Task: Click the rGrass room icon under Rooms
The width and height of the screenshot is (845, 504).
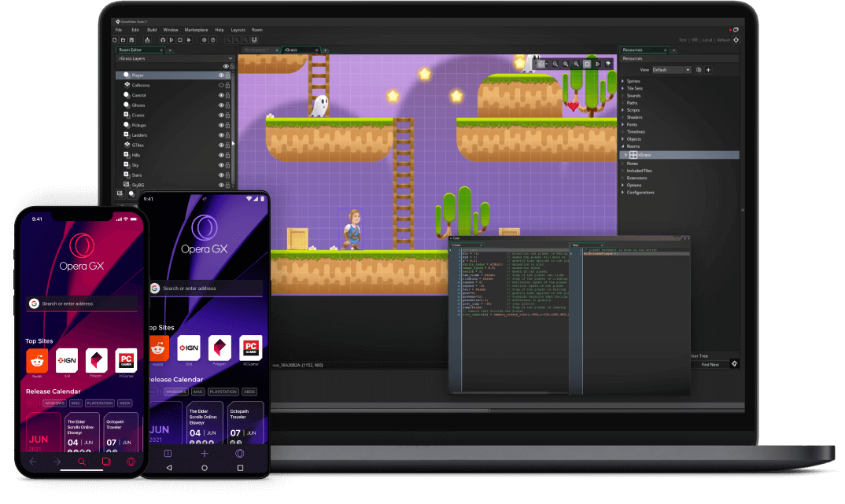Action: tap(633, 154)
